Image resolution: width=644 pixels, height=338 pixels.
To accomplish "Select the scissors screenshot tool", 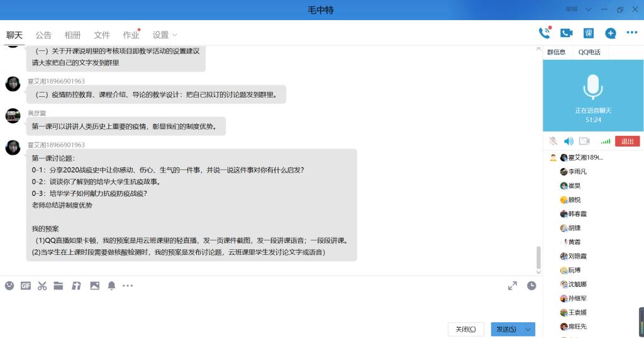I will (42, 286).
